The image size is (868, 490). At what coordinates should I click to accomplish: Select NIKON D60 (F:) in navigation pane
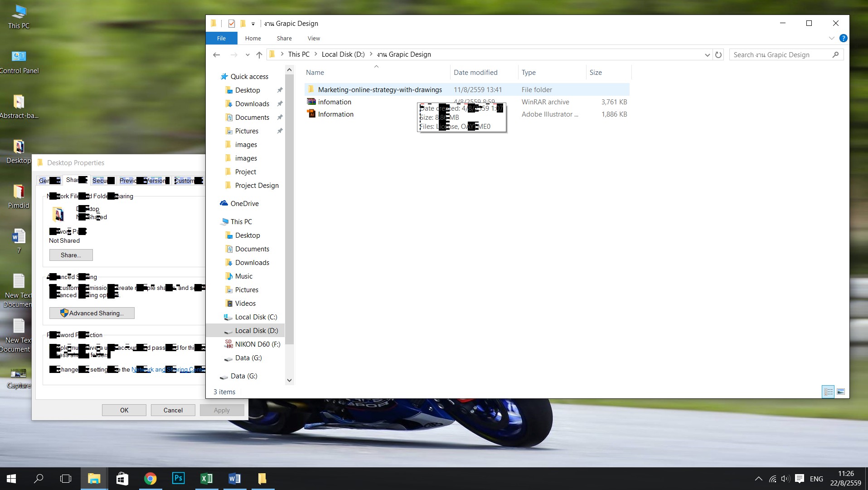pyautogui.click(x=257, y=344)
